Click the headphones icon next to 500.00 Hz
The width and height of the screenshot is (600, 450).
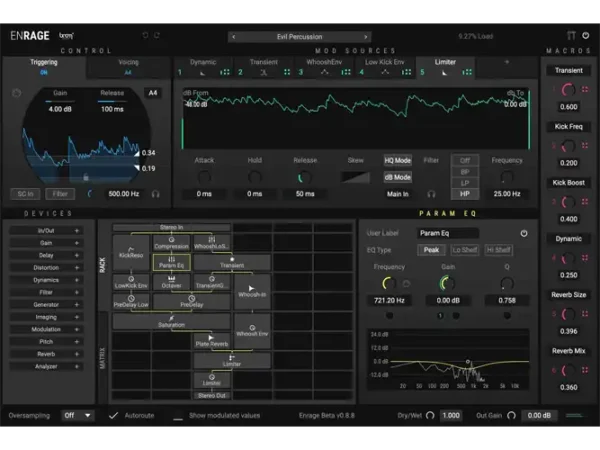click(x=155, y=194)
